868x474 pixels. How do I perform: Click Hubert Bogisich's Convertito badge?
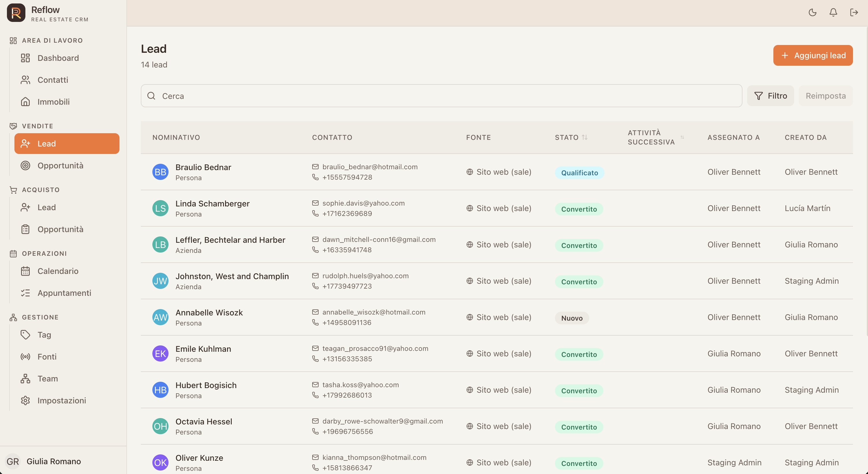point(579,390)
